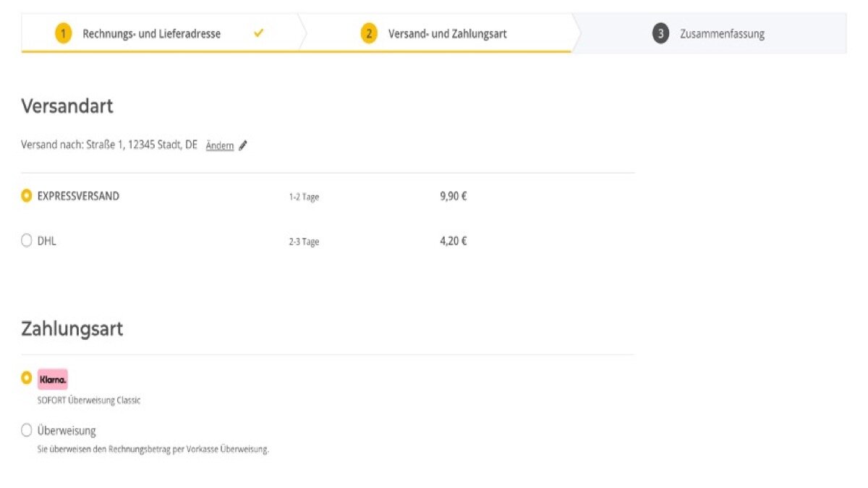The image size is (868, 488).
Task: Click the 2-3 Tage delivery time
Action: pyautogui.click(x=304, y=242)
